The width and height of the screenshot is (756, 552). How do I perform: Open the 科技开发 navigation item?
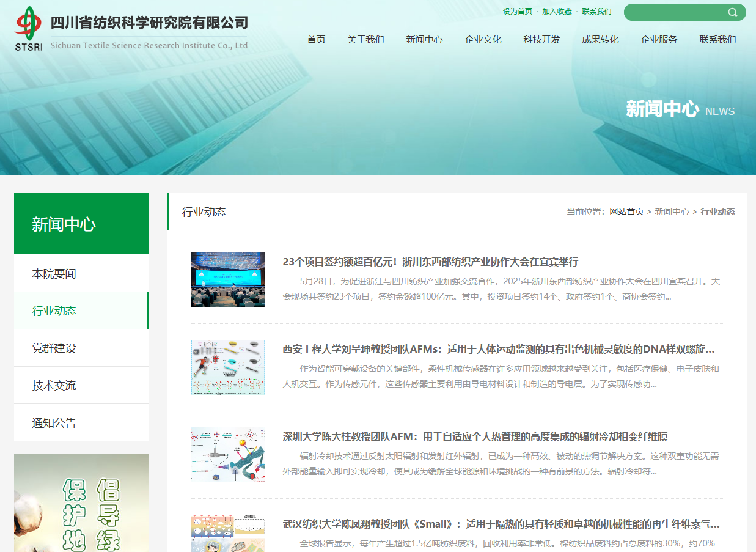[541, 40]
